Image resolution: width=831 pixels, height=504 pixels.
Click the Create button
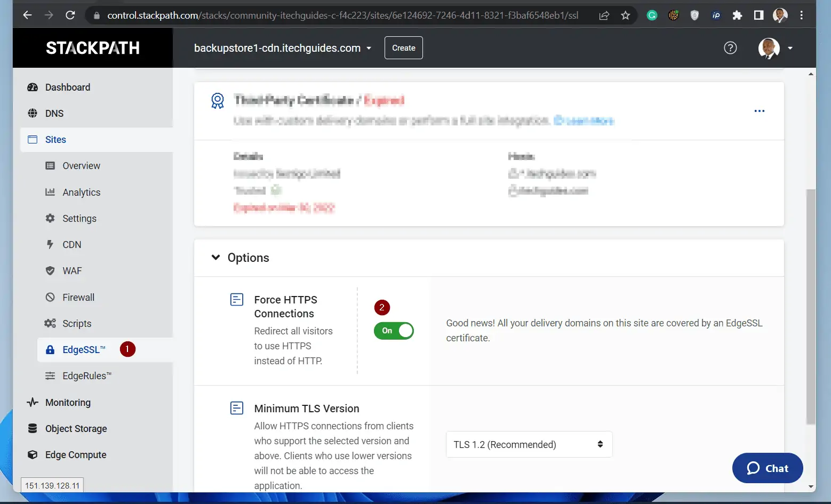click(404, 48)
